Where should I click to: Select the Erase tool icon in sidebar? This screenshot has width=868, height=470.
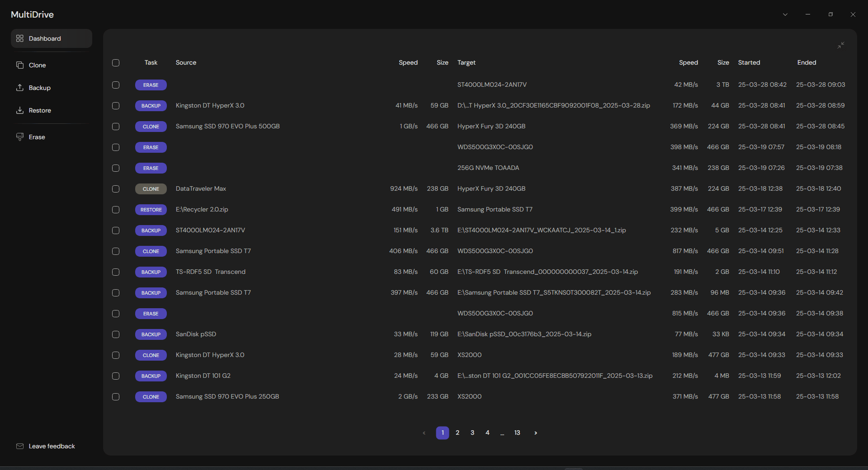[x=20, y=137]
